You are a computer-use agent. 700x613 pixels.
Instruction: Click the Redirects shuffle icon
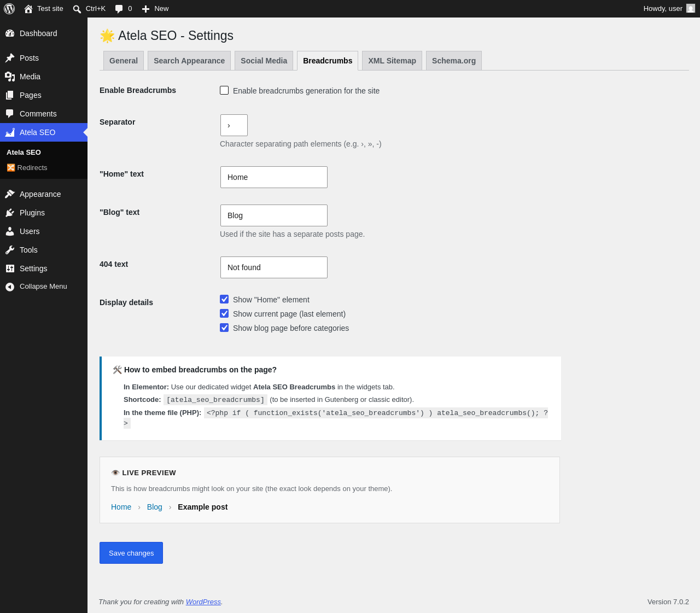tap(11, 168)
